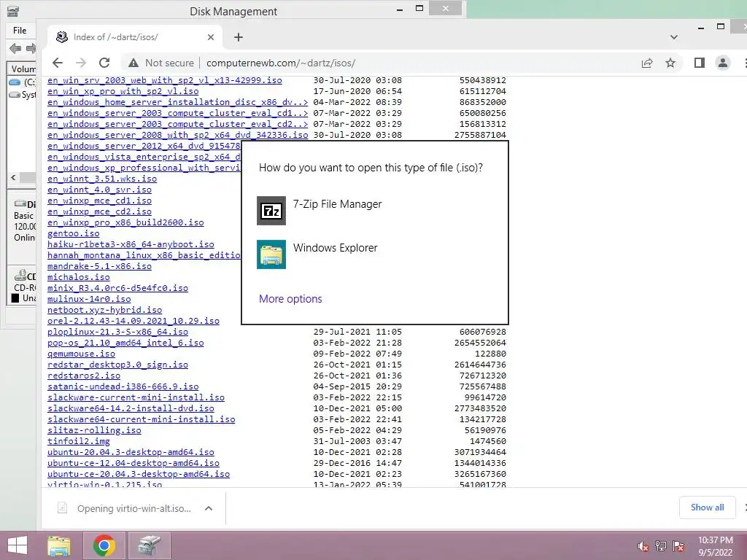Close the Index of /~dartz/isos/ tab
The width and height of the screenshot is (747, 560).
pos(211,37)
